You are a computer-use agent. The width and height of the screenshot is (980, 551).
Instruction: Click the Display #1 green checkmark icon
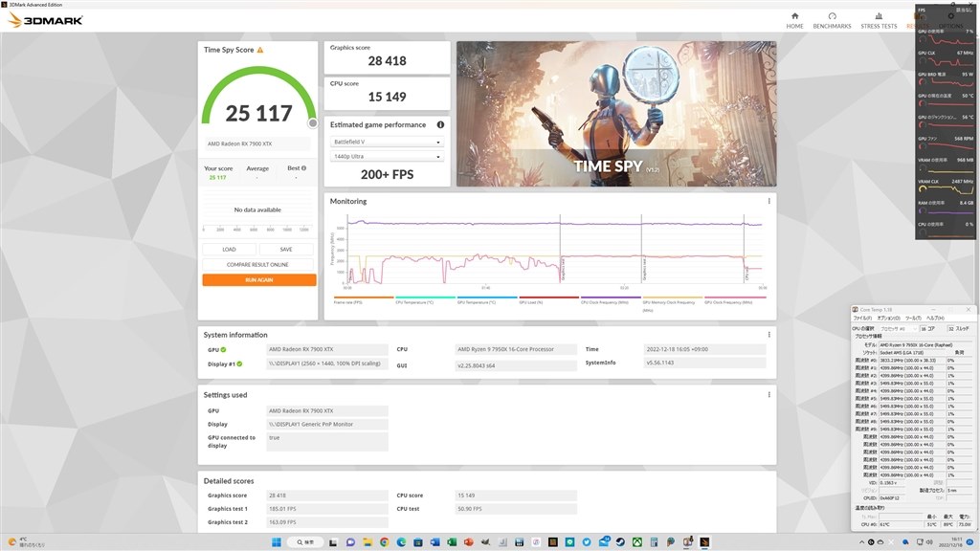pyautogui.click(x=239, y=364)
